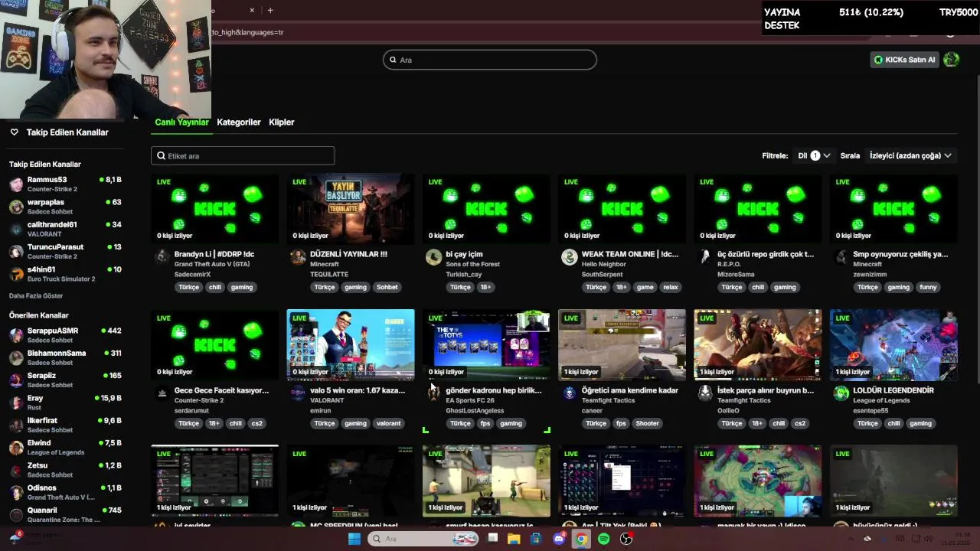Open TuruncuParasut channel avatar
Image resolution: width=980 pixels, height=551 pixels.
coord(16,252)
